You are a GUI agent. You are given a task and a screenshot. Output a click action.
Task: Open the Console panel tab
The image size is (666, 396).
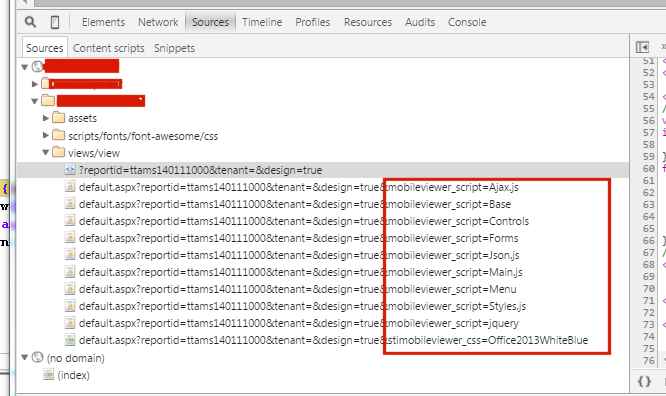coord(467,22)
